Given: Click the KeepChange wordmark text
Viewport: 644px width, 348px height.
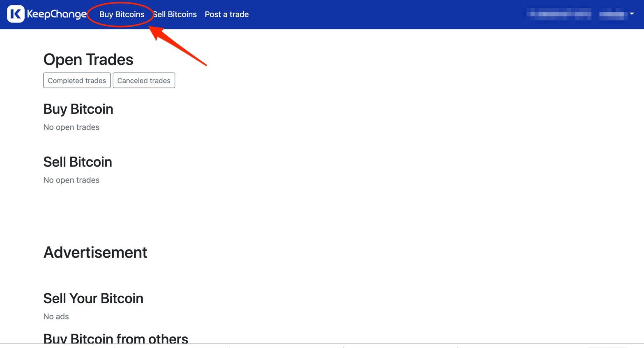Looking at the screenshot, I should [57, 14].
